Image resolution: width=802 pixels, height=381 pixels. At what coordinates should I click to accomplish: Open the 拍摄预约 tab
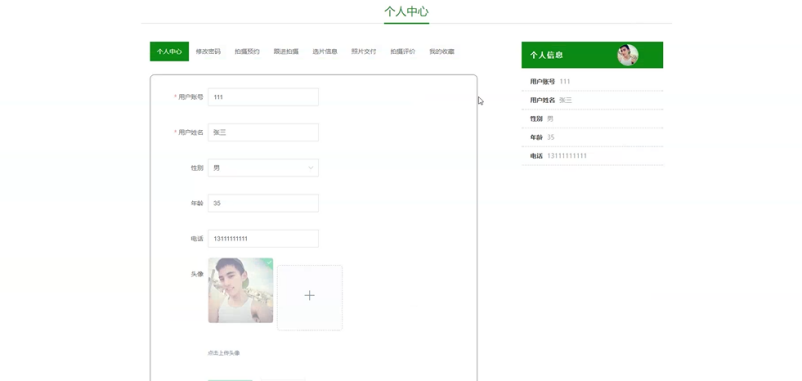pos(247,51)
